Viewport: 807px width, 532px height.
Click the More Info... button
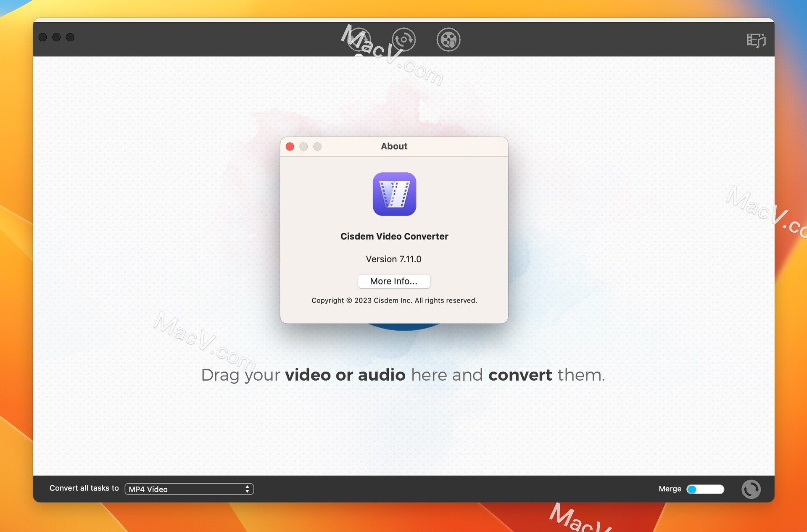pyautogui.click(x=394, y=281)
